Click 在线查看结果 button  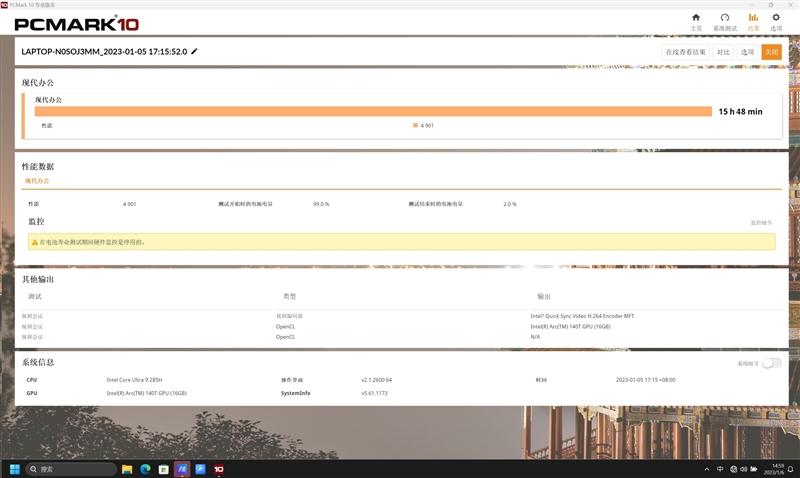[686, 52]
